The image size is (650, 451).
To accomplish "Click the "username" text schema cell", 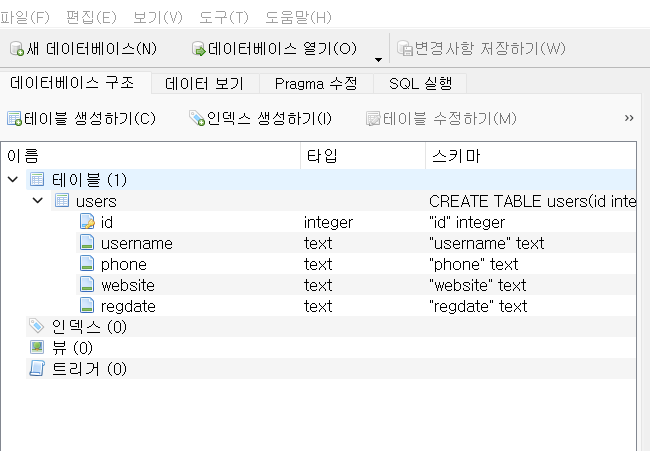I will (487, 243).
